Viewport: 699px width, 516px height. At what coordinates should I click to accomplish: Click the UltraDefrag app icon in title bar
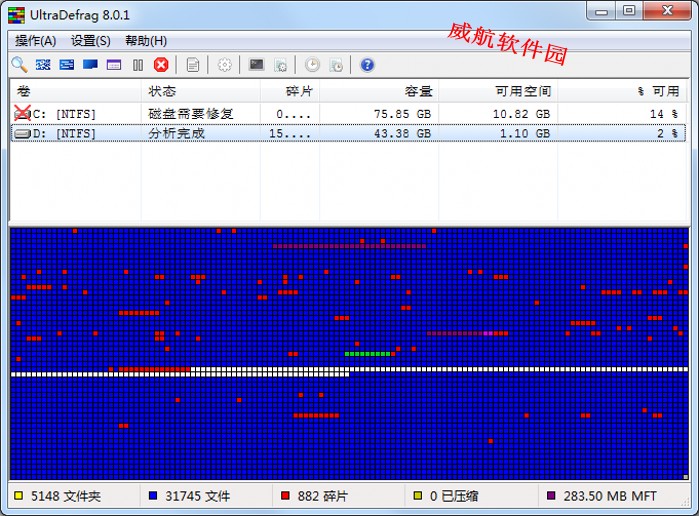[16, 15]
